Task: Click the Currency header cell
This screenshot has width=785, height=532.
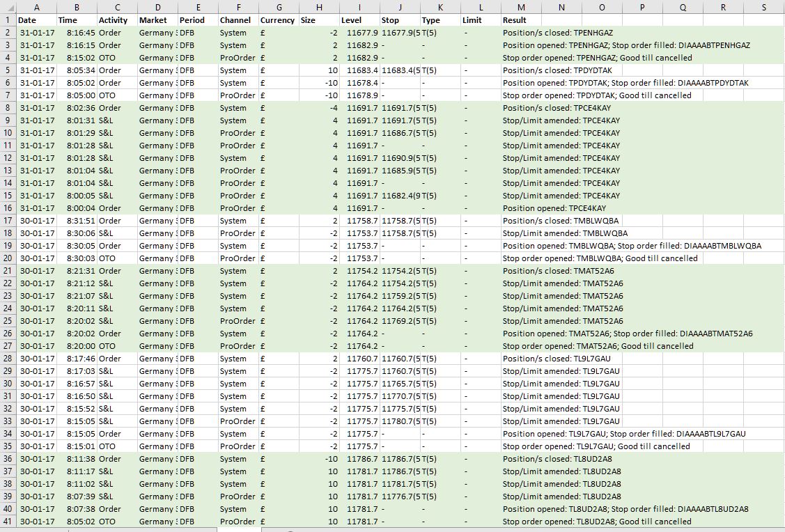Action: [279, 20]
